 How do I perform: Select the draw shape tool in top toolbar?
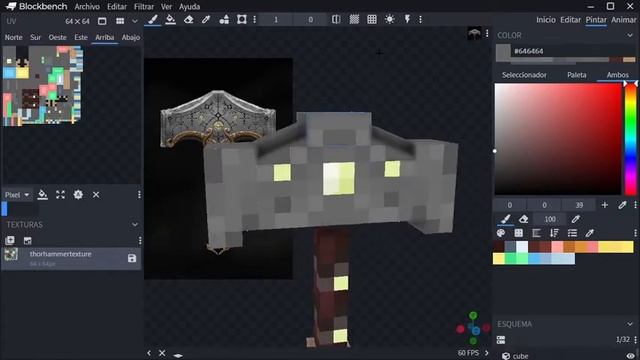[224, 19]
